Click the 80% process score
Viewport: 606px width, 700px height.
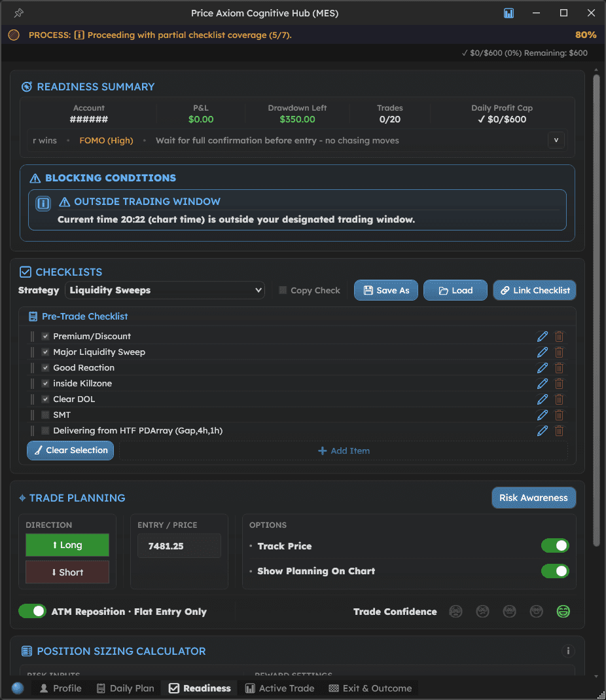click(586, 35)
